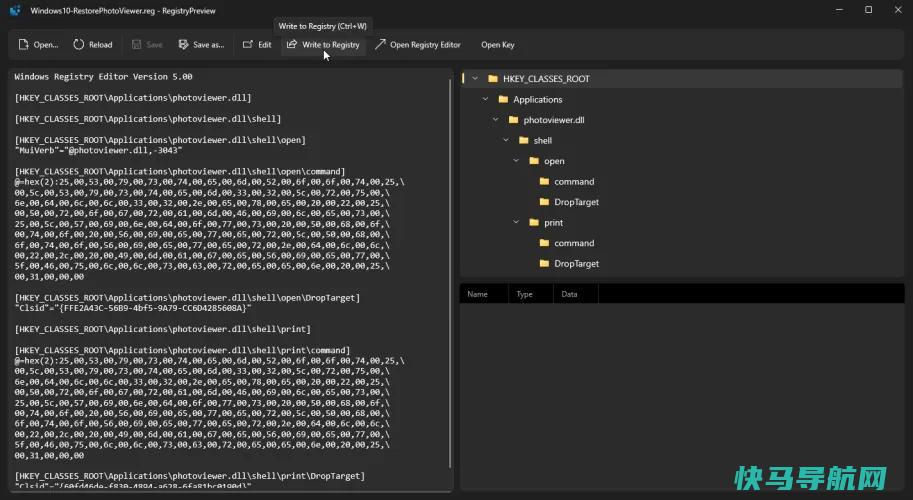Select DropTarget label under open key
The image size is (913, 500).
tap(576, 202)
